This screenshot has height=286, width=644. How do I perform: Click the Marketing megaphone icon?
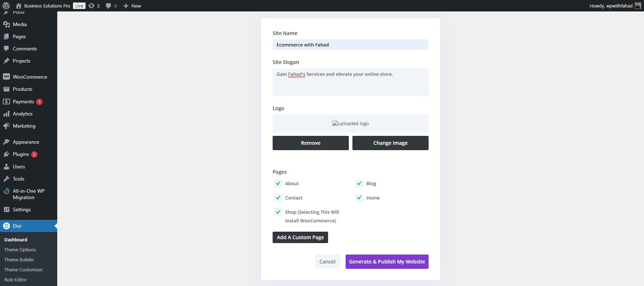click(6, 126)
